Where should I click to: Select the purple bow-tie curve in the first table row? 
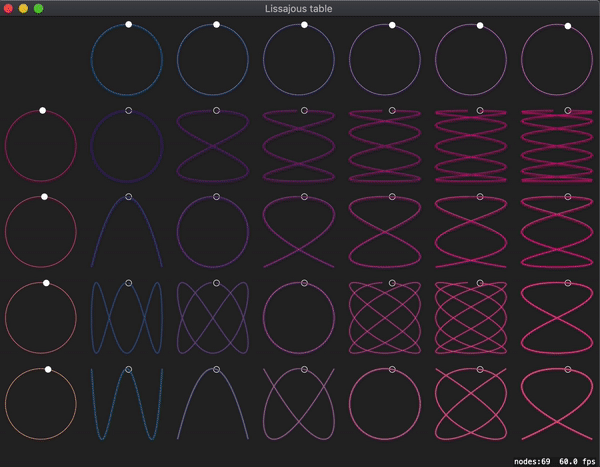click(215, 146)
